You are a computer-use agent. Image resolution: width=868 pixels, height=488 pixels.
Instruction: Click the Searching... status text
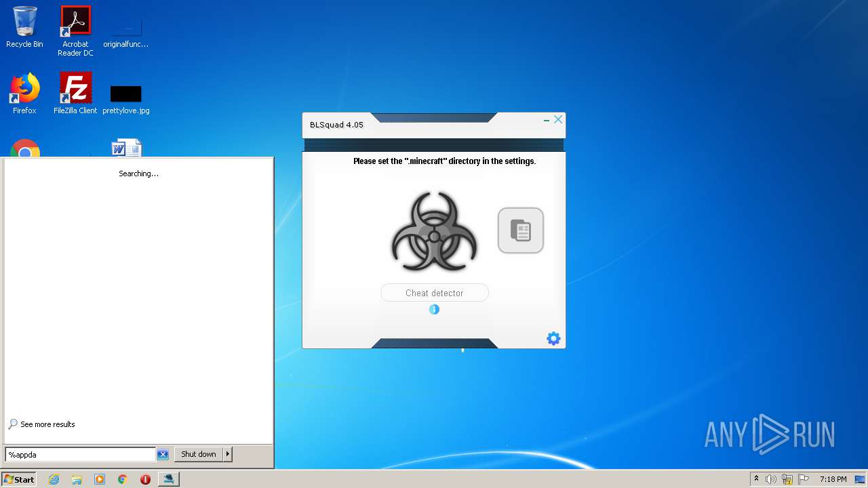[x=138, y=174]
